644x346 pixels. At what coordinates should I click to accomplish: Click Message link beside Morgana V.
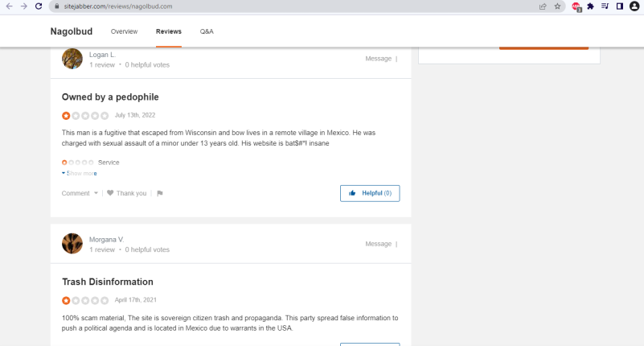click(378, 244)
